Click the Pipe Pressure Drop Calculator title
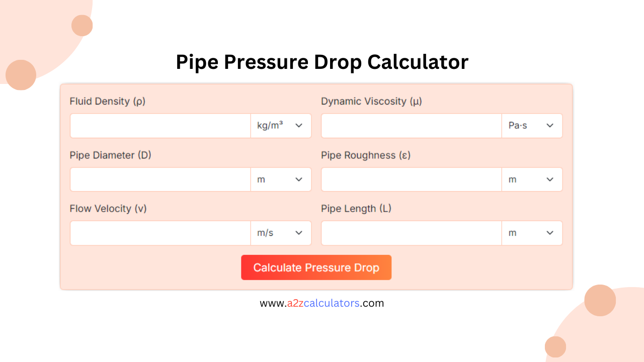 pyautogui.click(x=321, y=62)
